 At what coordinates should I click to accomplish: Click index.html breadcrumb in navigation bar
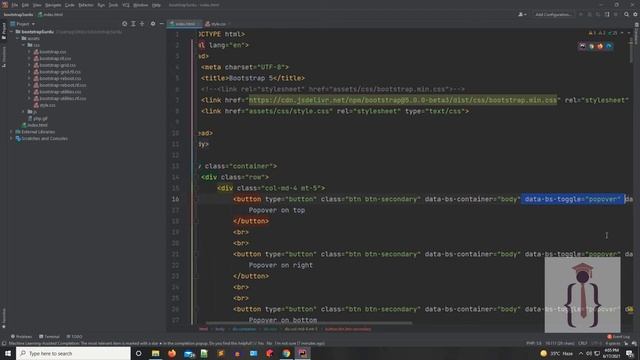51,14
